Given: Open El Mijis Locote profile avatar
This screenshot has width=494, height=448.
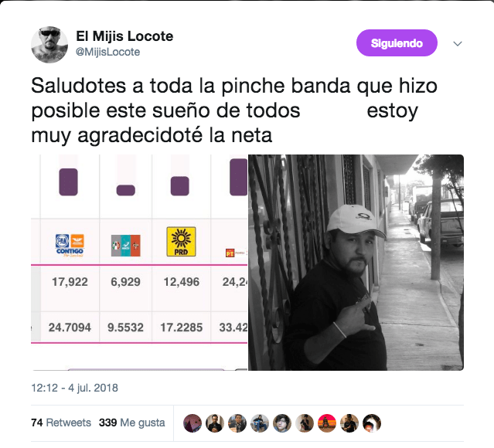Looking at the screenshot, I should [x=49, y=45].
